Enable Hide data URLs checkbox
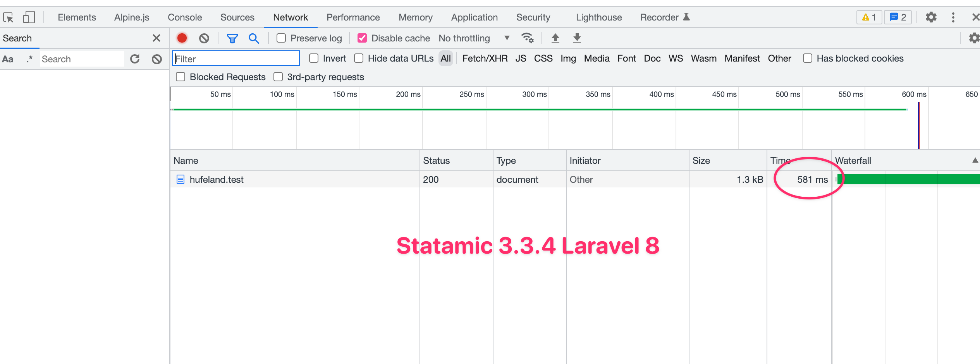 click(x=359, y=58)
